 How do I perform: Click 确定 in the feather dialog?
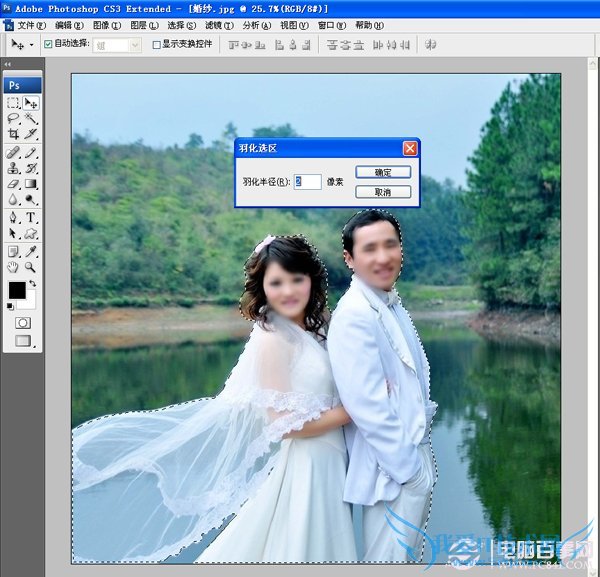(382, 172)
